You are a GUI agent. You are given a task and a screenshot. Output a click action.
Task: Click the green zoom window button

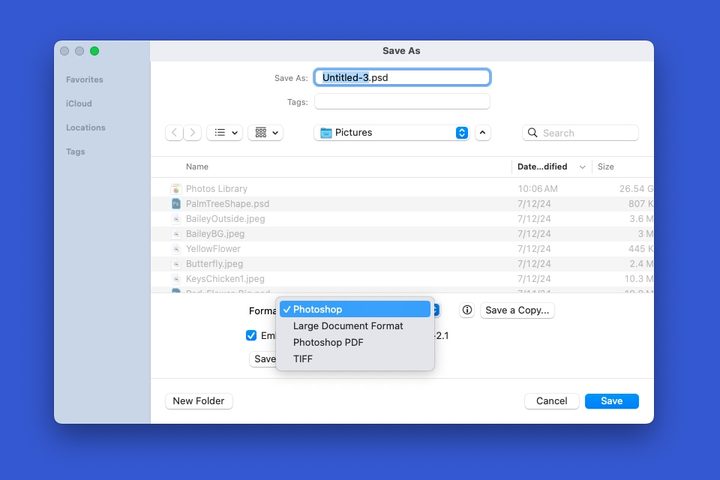(x=95, y=51)
